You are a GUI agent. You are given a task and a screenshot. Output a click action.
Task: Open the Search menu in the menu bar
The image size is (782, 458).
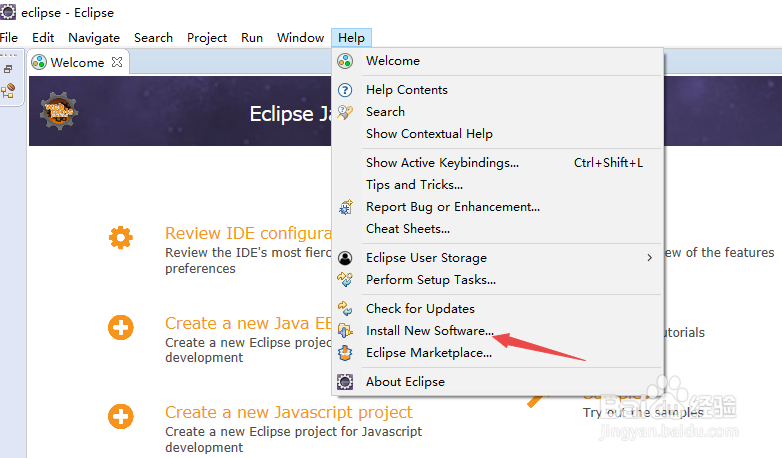pyautogui.click(x=153, y=38)
